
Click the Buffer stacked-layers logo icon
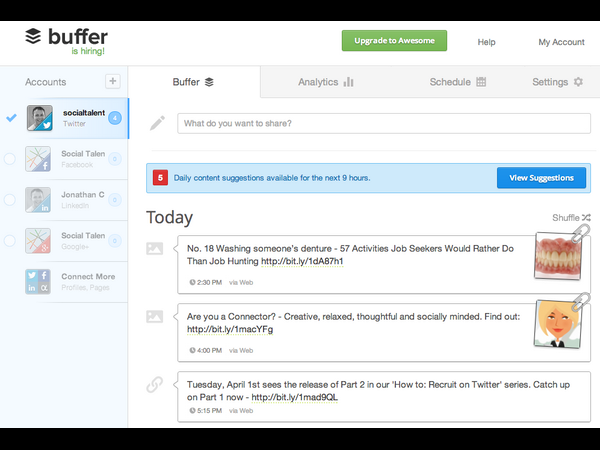point(33,36)
